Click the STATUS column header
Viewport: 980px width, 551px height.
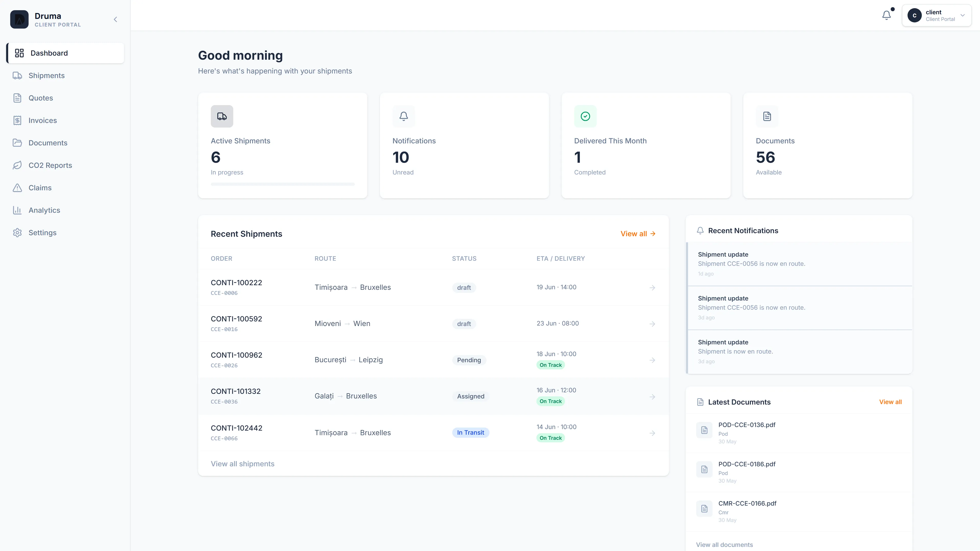click(x=464, y=259)
